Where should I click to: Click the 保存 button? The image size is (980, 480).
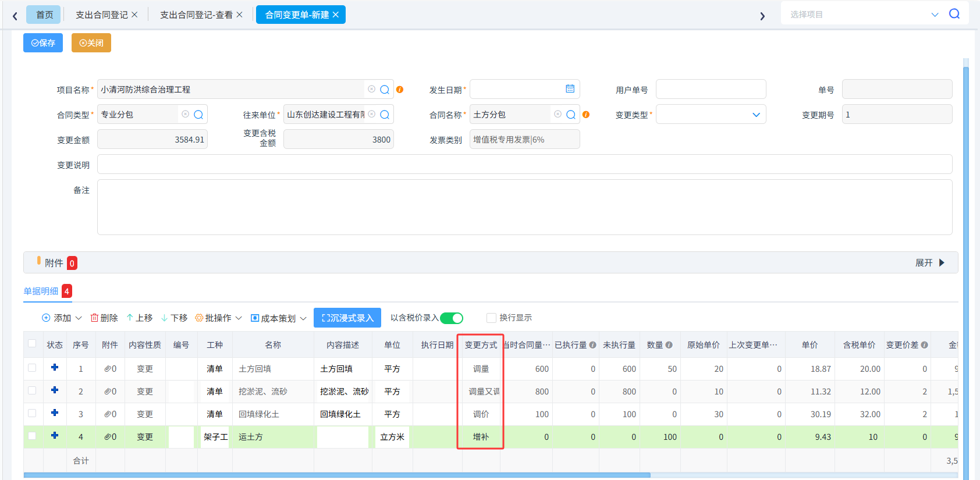pyautogui.click(x=43, y=43)
